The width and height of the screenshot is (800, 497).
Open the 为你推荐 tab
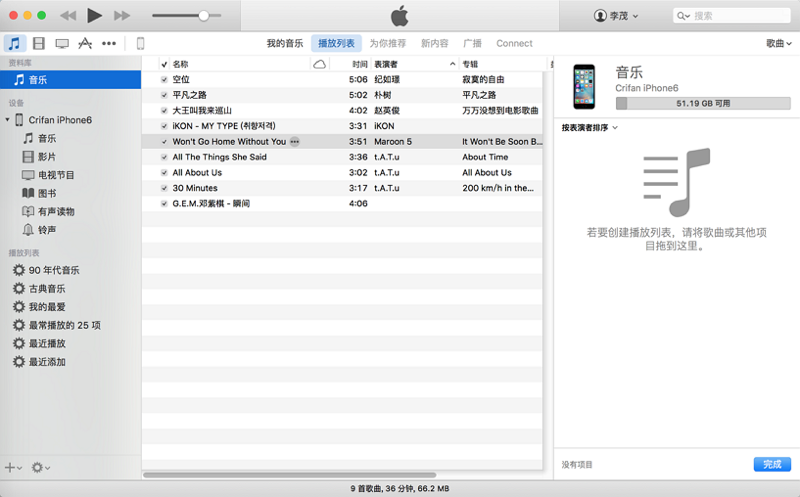(388, 43)
